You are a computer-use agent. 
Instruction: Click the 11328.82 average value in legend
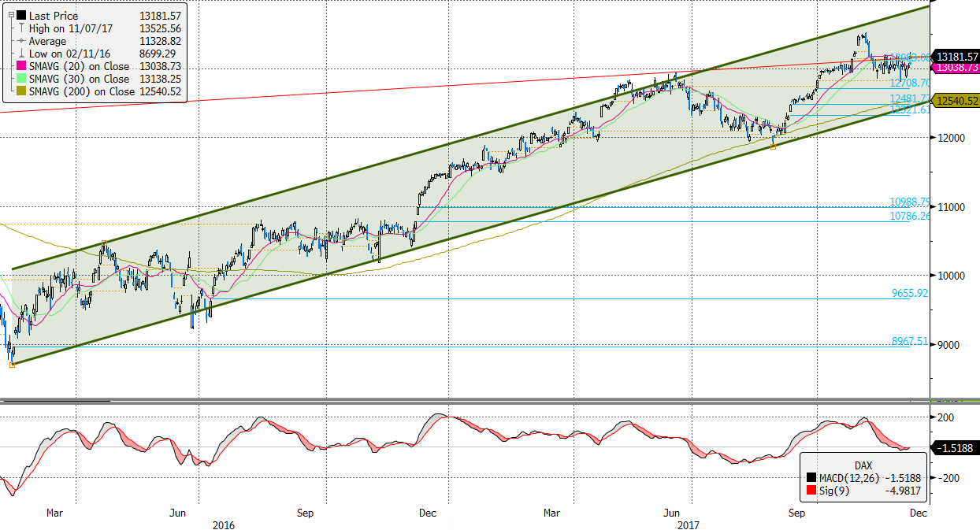tap(160, 41)
